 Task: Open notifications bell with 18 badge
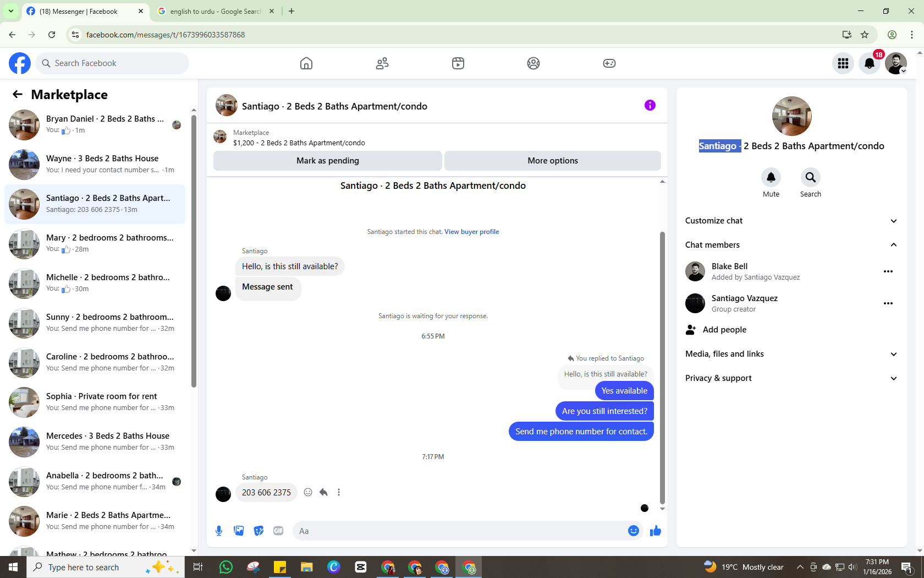(870, 63)
